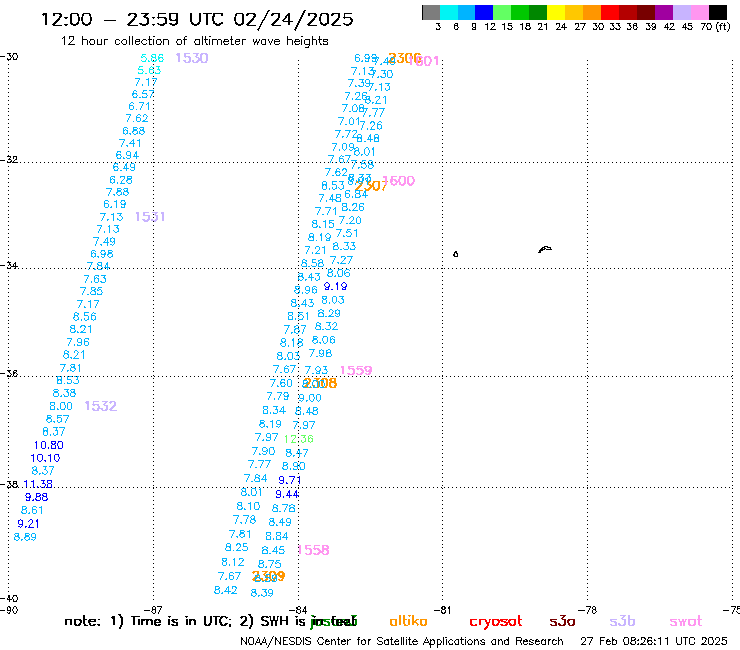Click the wave height value "9.88"
Image resolution: width=740 pixels, height=650 pixels.
36,497
